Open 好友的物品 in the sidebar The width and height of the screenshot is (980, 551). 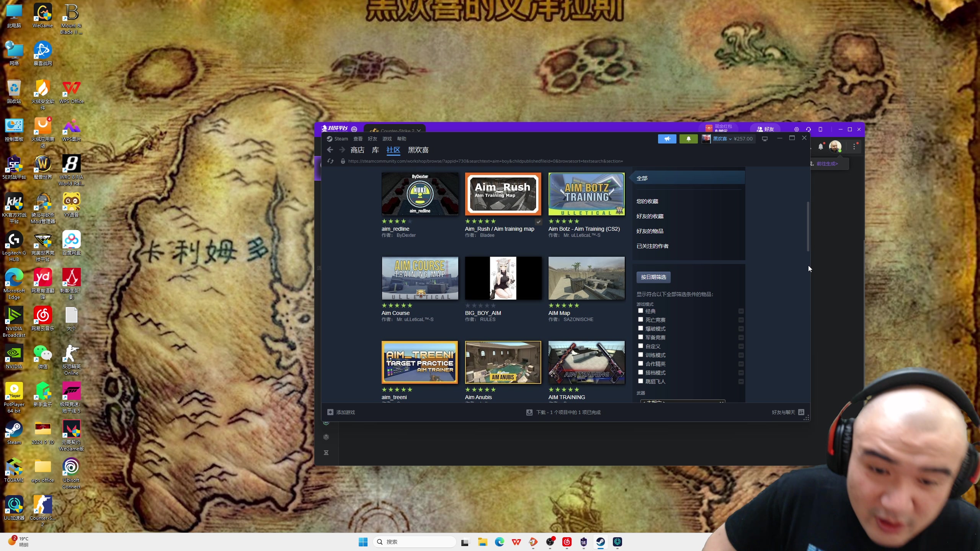coord(650,231)
